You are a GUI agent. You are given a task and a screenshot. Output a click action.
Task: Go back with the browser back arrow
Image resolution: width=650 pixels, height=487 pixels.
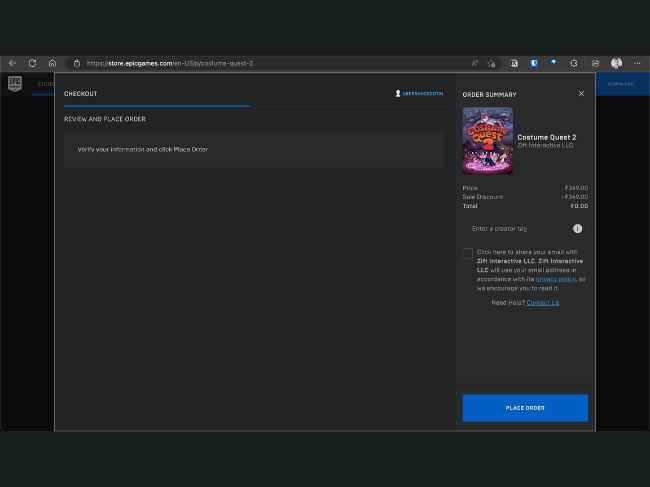[x=12, y=63]
